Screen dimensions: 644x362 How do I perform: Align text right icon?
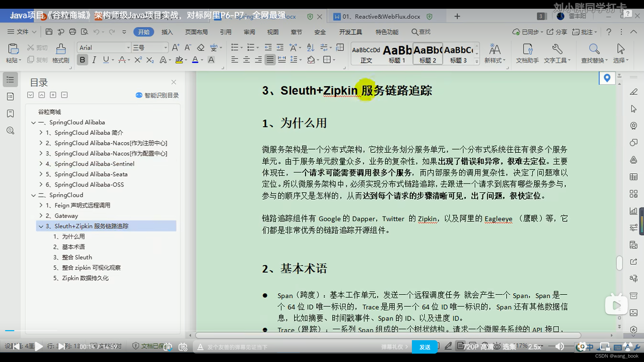coord(258,60)
